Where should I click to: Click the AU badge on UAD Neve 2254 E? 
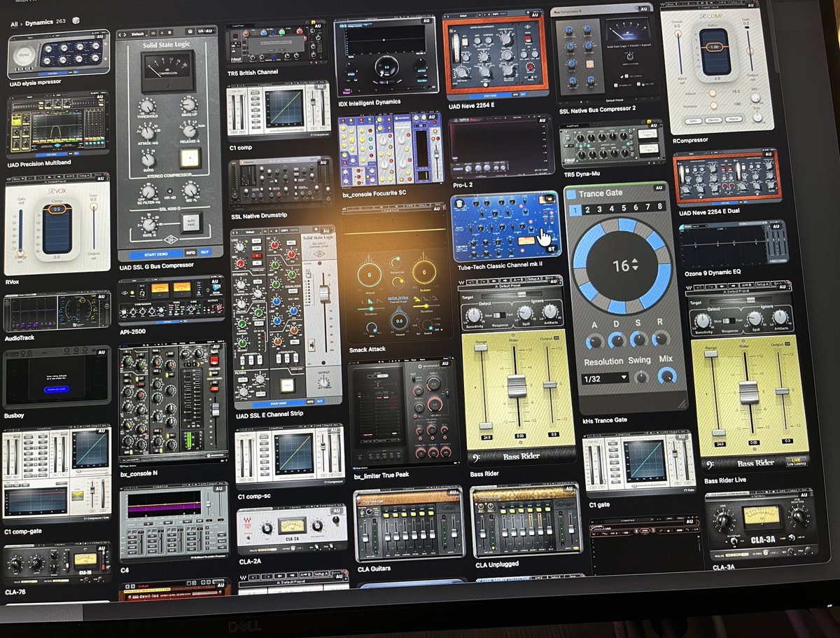(x=535, y=15)
